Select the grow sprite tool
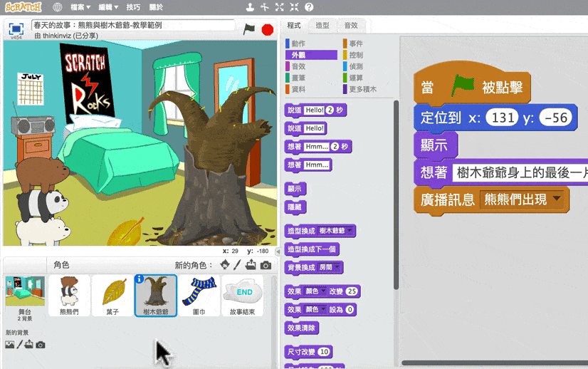 click(x=279, y=7)
